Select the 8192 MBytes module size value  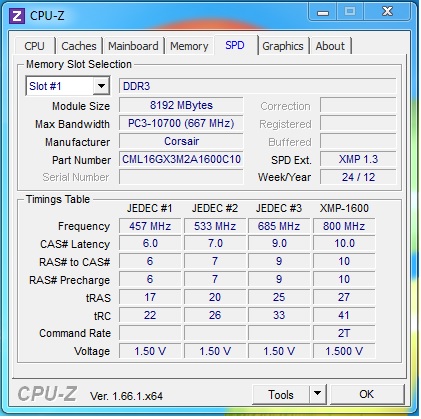pyautogui.click(x=181, y=105)
